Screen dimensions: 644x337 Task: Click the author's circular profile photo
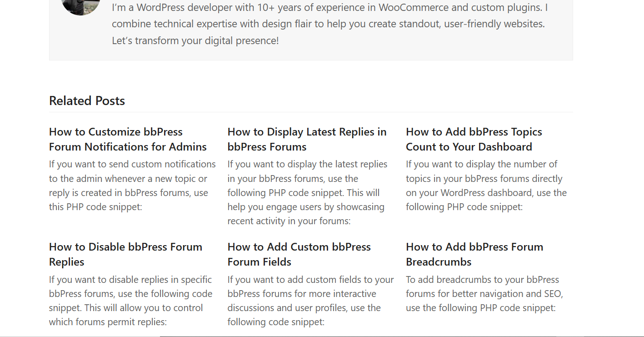80,6
